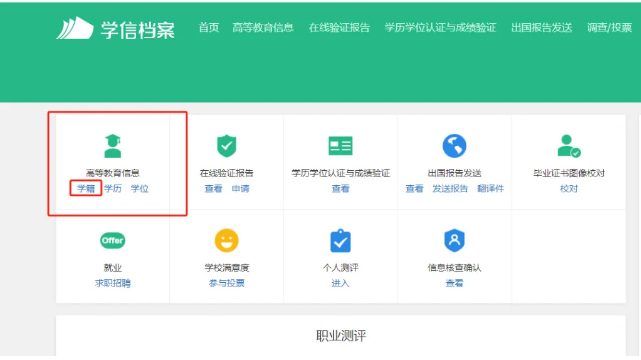641x360 pixels.
Task: Click 查看 under 学历学位认证与成绩验证
Action: 341,188
